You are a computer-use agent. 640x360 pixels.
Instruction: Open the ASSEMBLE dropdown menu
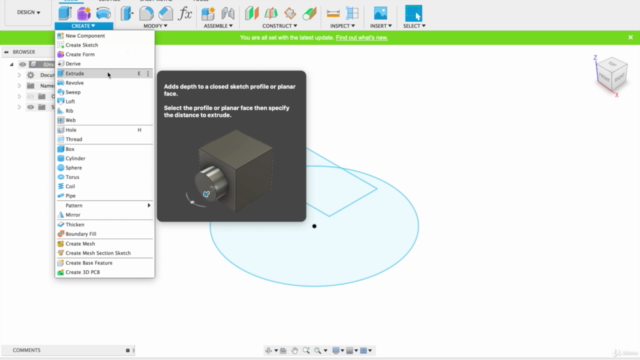[x=218, y=26]
